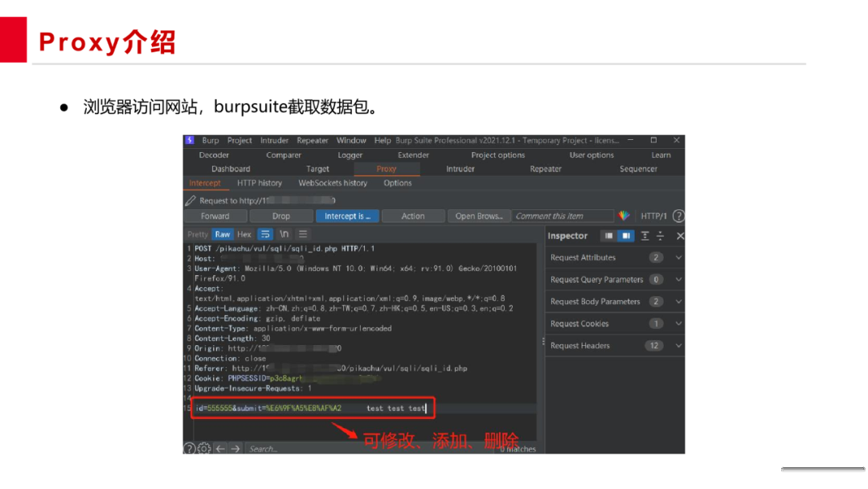Switch to the Decoder tab
The image size is (868, 489).
click(214, 155)
